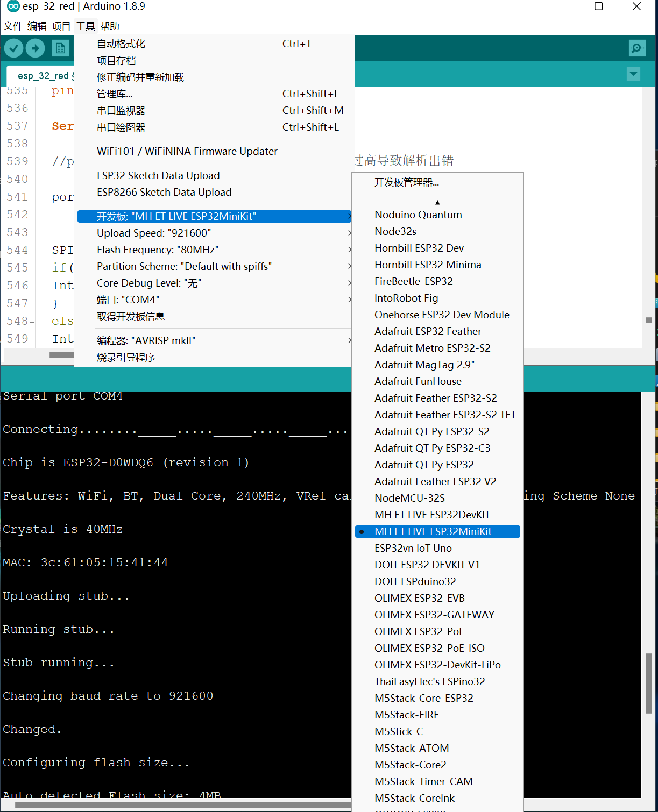This screenshot has height=812, width=658.
Task: Select NodeMCU-32S board
Action: pos(437,498)
